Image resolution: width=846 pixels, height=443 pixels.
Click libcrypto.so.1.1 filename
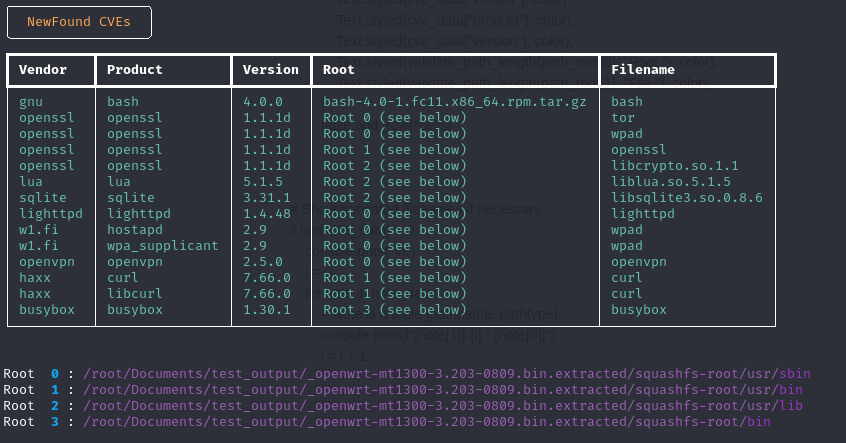[674, 166]
